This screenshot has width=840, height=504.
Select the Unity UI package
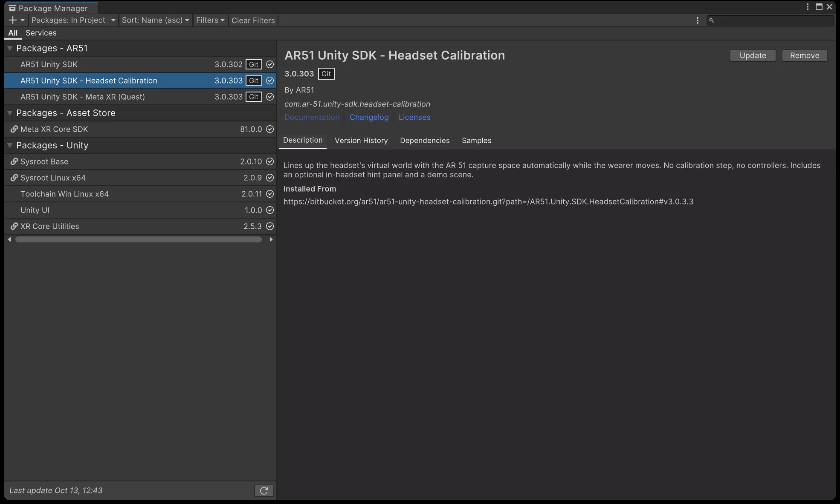pos(140,210)
